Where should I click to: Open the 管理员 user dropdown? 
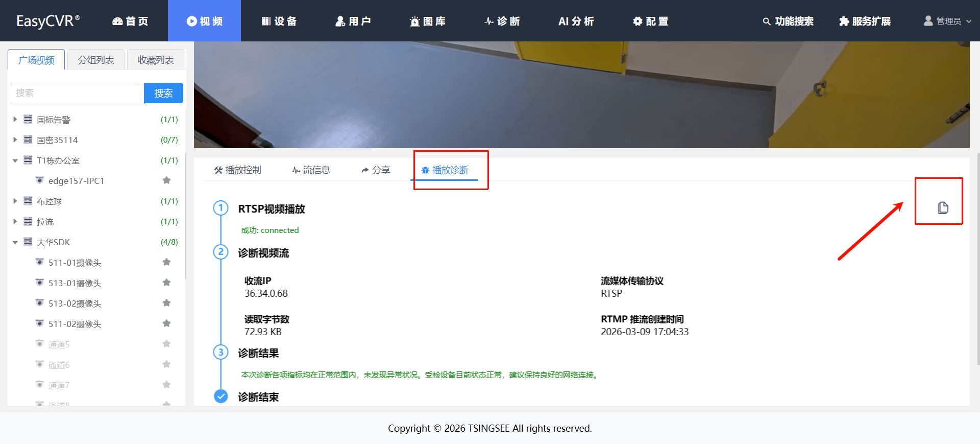[x=947, y=21]
